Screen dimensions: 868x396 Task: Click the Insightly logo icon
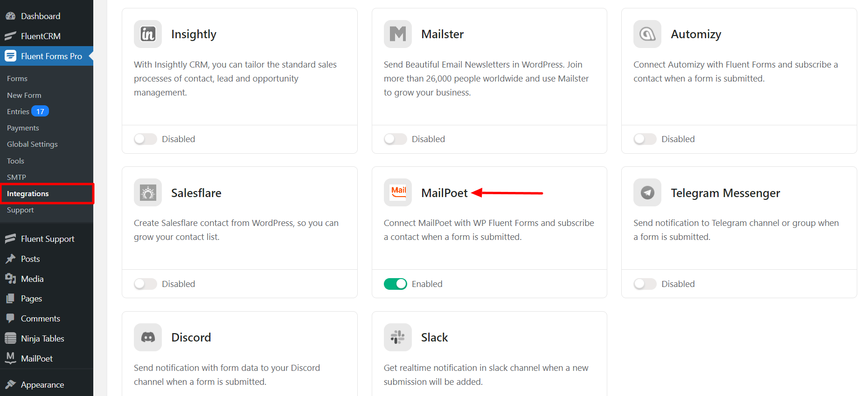[x=148, y=34]
